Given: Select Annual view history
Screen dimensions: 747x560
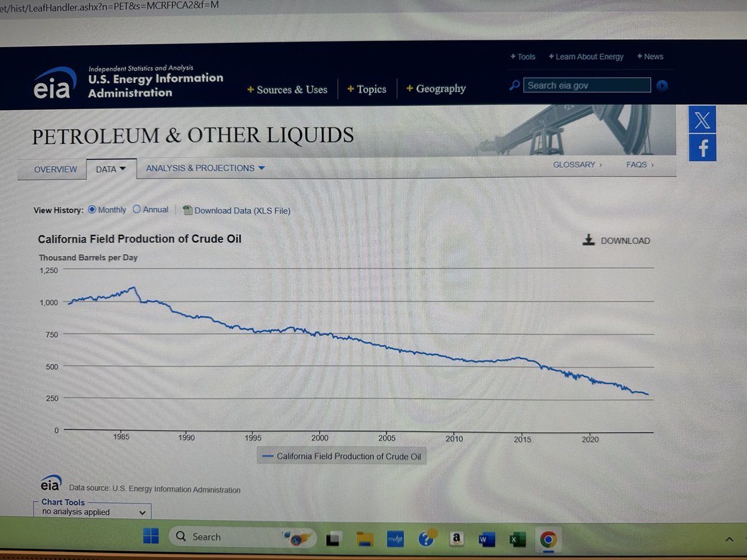Looking at the screenshot, I should point(137,210).
